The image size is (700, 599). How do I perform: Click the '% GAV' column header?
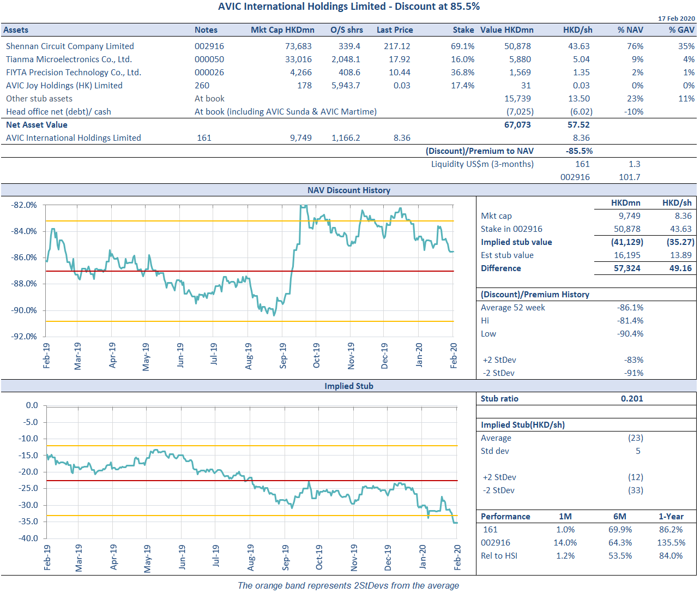point(681,30)
